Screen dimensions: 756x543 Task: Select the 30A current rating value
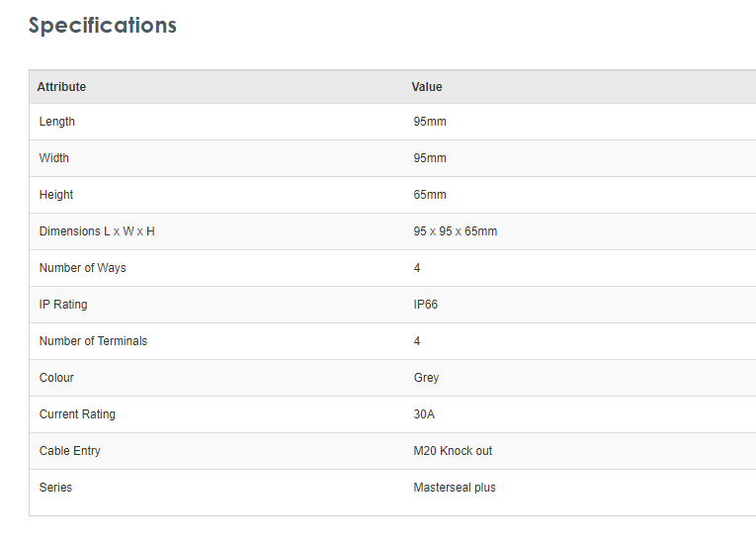pos(423,414)
